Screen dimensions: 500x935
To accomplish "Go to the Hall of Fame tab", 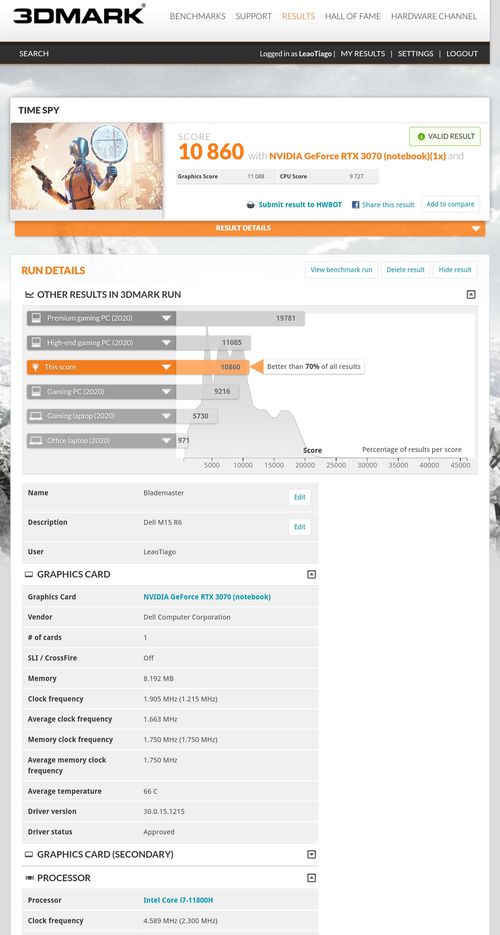I will 352,16.
